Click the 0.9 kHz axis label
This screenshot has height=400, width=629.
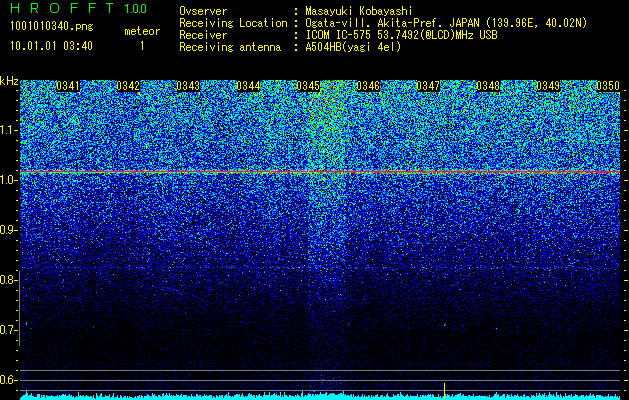tap(7, 230)
